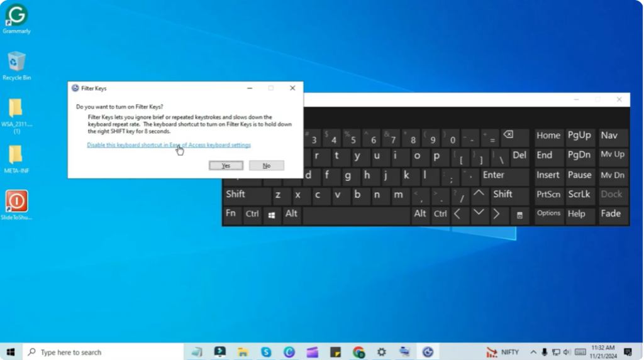This screenshot has width=644, height=360.
Task: Open the Disable this keyboard shortcut link
Action: click(169, 145)
